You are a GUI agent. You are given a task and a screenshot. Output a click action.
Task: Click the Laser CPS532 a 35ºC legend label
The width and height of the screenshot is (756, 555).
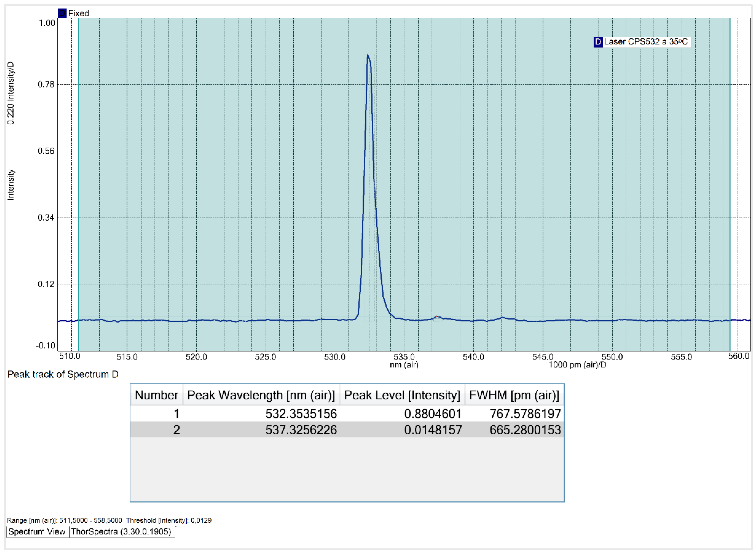[x=646, y=42]
